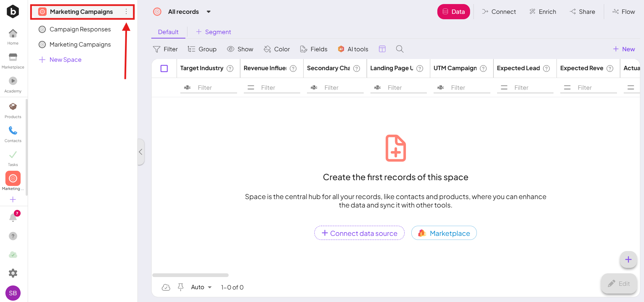Screen dimensions: 644x302
Task: Collapse the spaces side panel
Action: (x=141, y=152)
